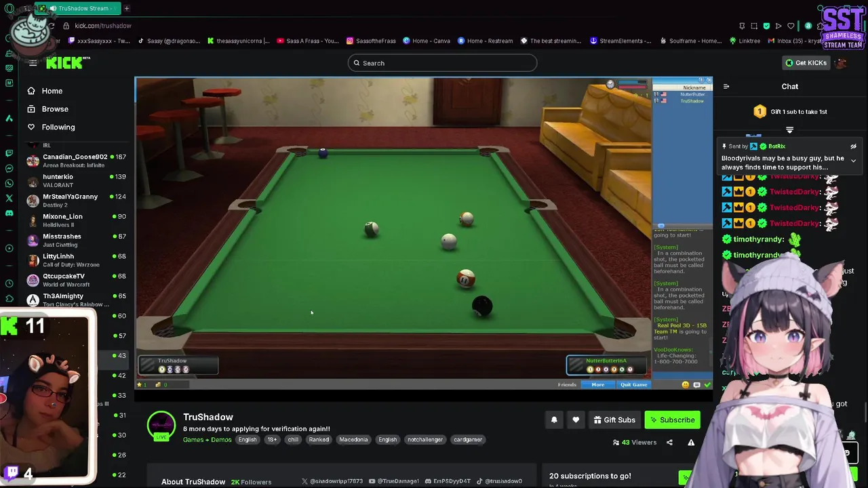Screen dimensions: 868x488
Task: Open Canadian_Goose902 channel in sidebar
Action: [76, 161]
